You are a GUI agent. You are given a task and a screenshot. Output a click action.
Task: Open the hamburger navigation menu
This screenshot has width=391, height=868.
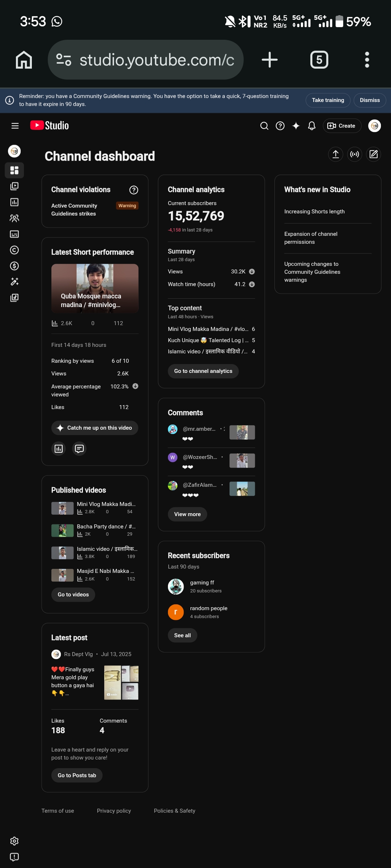[x=15, y=126]
